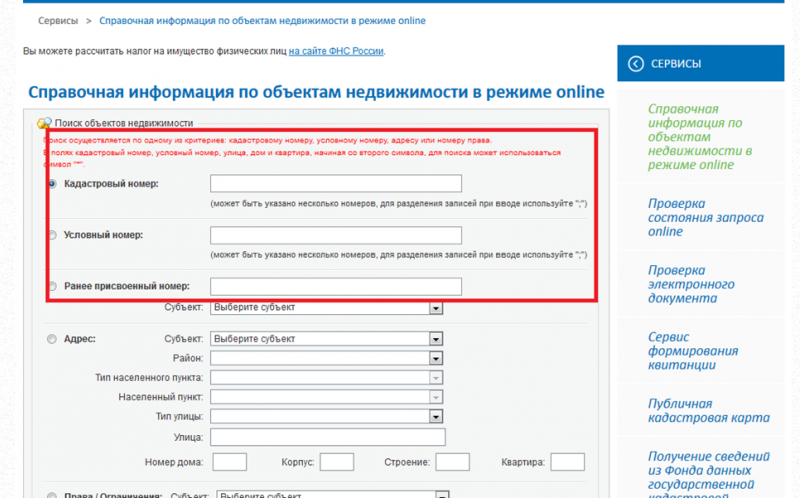Focus the Ранее присвоенный номер input field
Viewport: 800px width, 498px height.
(336, 286)
